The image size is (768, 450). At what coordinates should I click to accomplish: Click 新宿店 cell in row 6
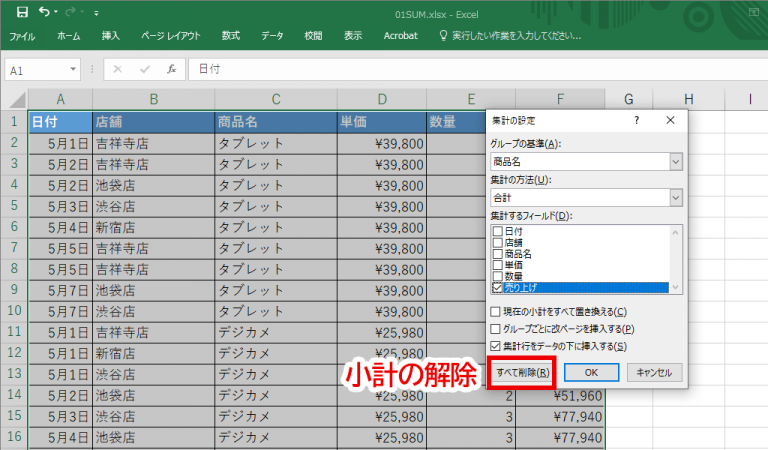[x=153, y=228]
